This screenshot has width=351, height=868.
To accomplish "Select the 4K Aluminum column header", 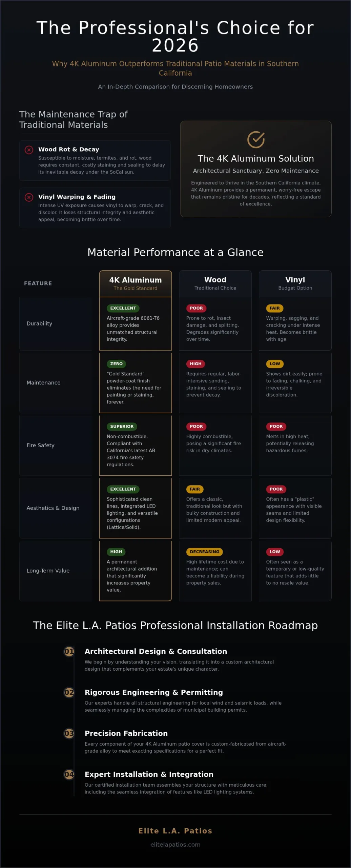I will click(136, 283).
